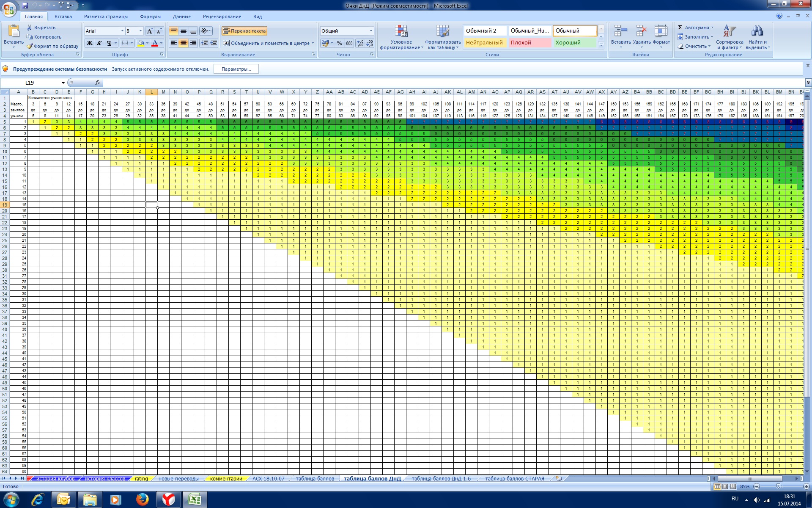The height and width of the screenshot is (508, 812).
Task: Click the Sort and Filter icon
Action: (x=729, y=32)
